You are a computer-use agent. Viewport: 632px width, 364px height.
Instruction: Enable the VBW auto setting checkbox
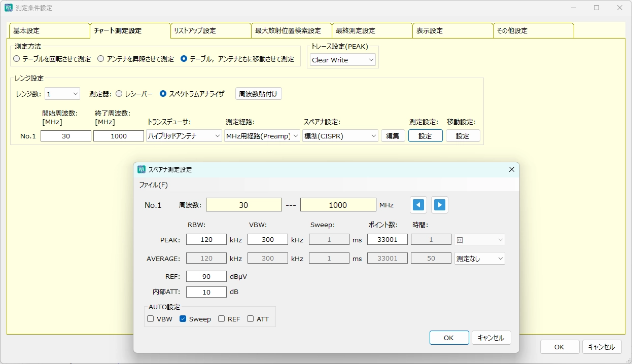[151, 319]
